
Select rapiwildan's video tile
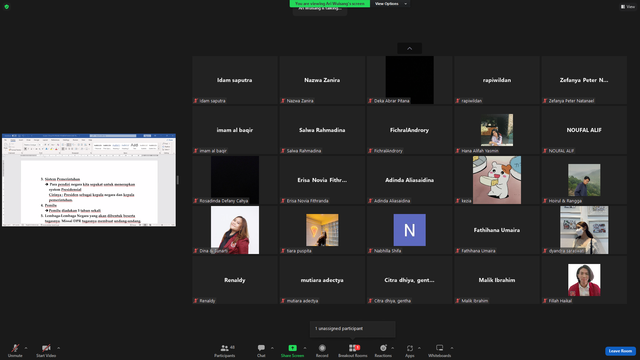coord(497,80)
